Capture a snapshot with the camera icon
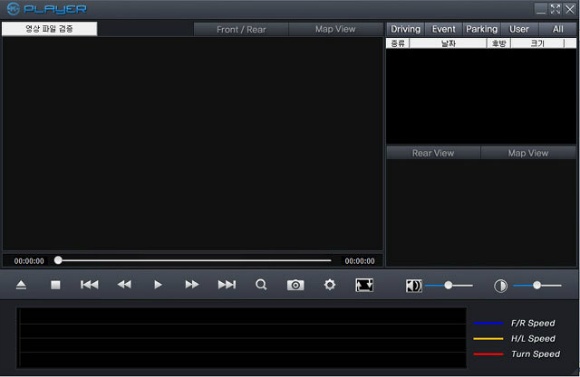 [296, 285]
